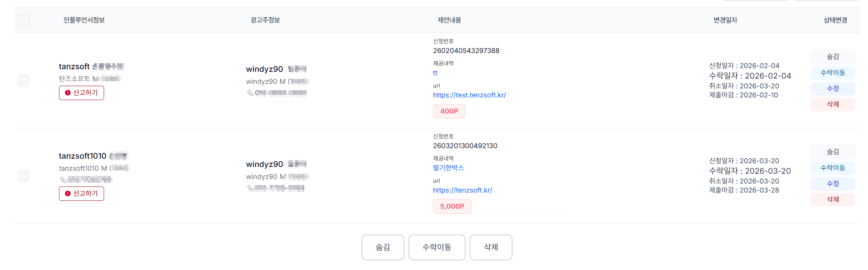Click the 5,000P point badge in second row
Screen dimensions: 868x270
click(x=452, y=206)
